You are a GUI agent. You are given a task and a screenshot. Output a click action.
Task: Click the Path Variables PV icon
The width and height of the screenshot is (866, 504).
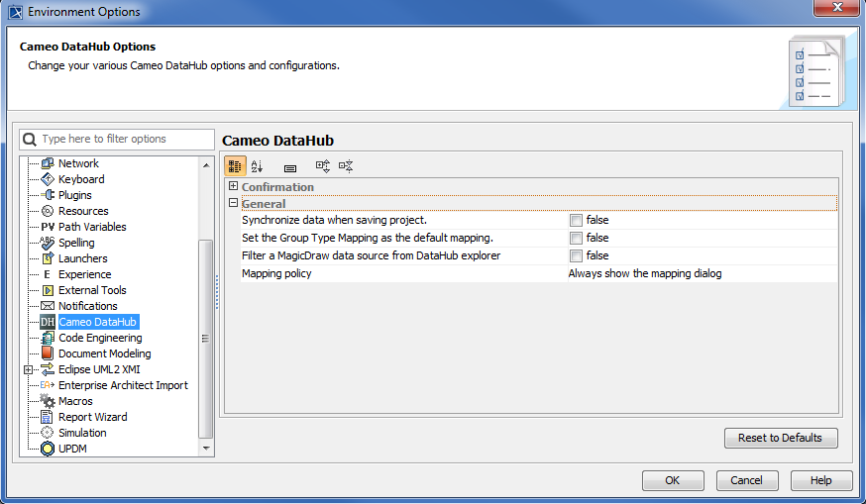48,227
